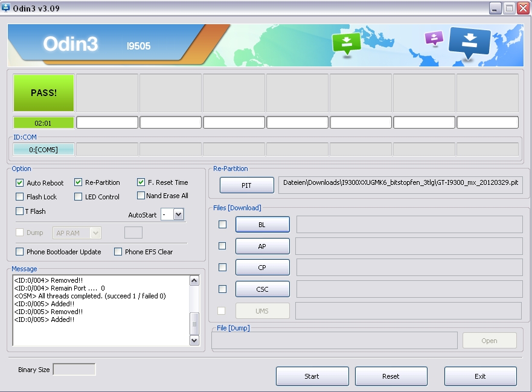Click the Binary Size field
The image size is (532, 392).
coord(74,369)
